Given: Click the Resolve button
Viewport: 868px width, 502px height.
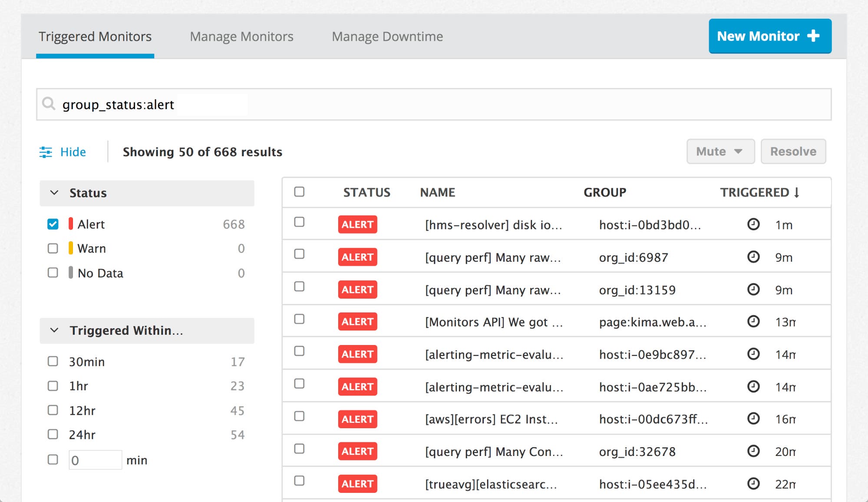Looking at the screenshot, I should pos(793,152).
